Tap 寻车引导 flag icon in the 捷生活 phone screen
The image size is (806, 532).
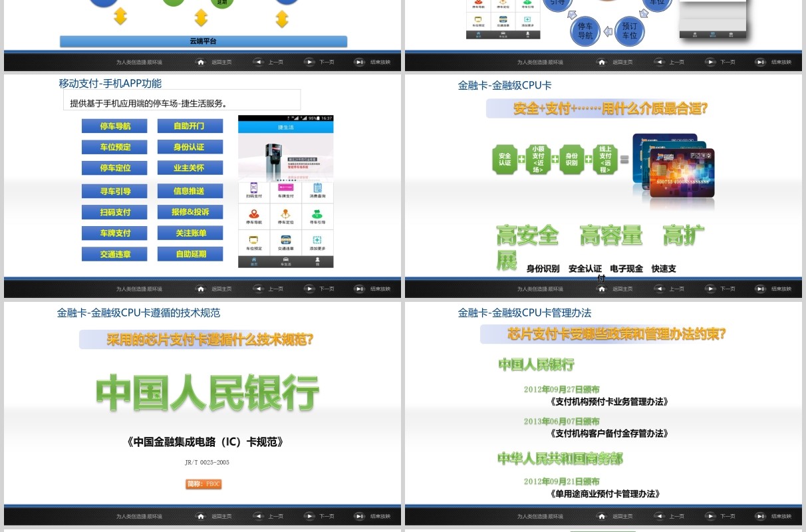[x=317, y=214]
